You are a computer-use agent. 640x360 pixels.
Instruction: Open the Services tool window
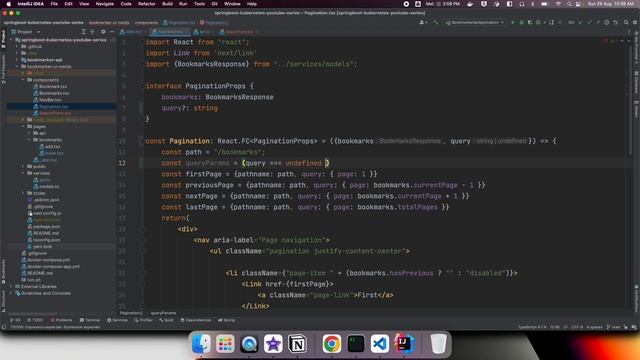point(117,320)
